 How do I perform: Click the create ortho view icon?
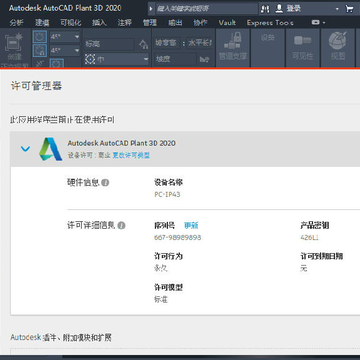point(14,43)
